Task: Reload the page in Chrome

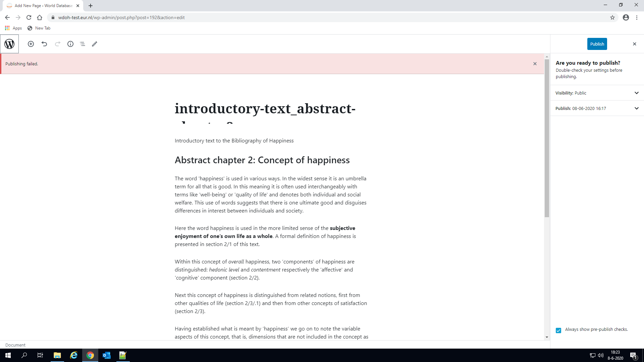Action: (x=29, y=17)
